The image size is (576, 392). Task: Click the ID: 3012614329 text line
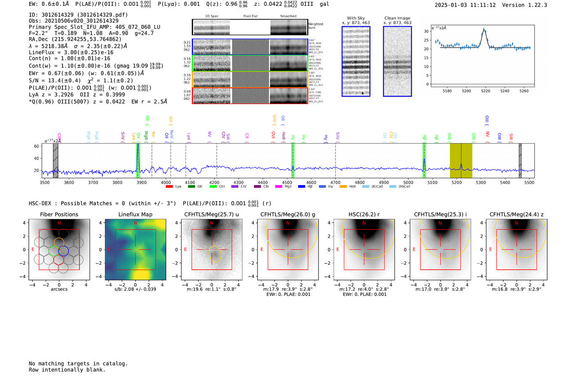click(78, 15)
